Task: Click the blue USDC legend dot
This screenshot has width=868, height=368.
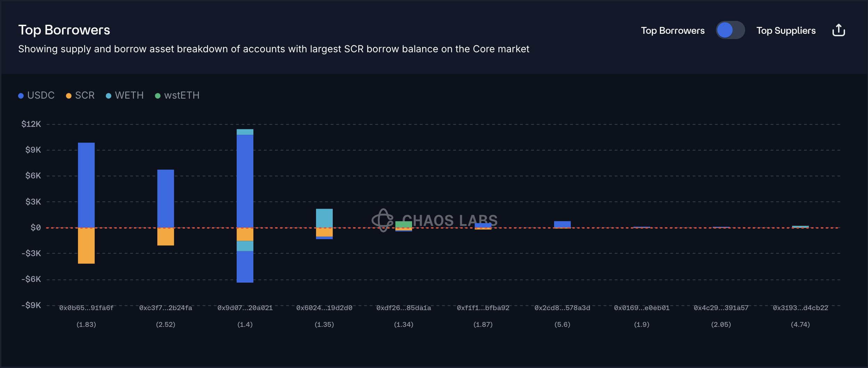Action: (21, 96)
